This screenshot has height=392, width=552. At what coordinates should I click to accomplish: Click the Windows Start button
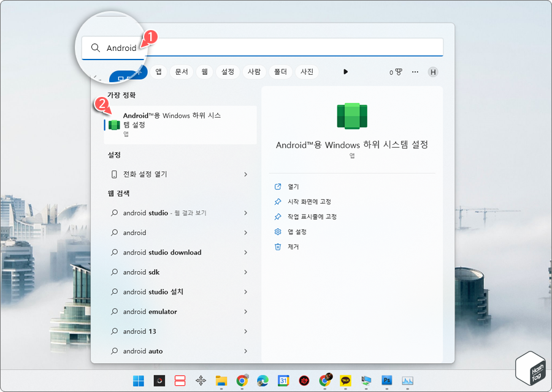(139, 380)
